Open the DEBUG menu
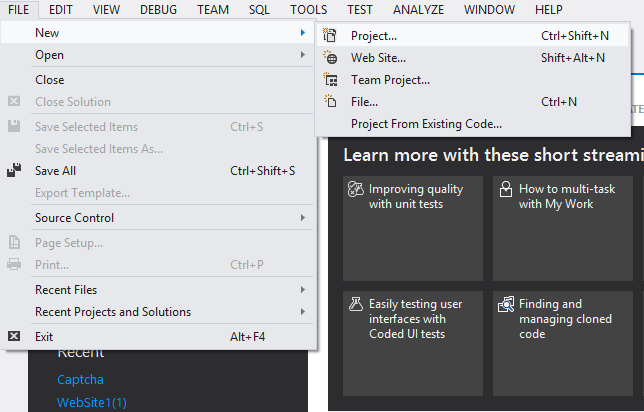 tap(159, 10)
